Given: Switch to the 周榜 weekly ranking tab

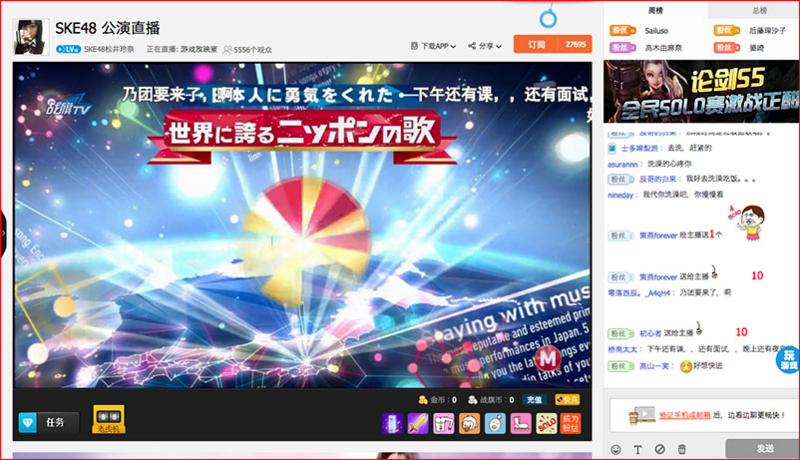Looking at the screenshot, I should [656, 10].
